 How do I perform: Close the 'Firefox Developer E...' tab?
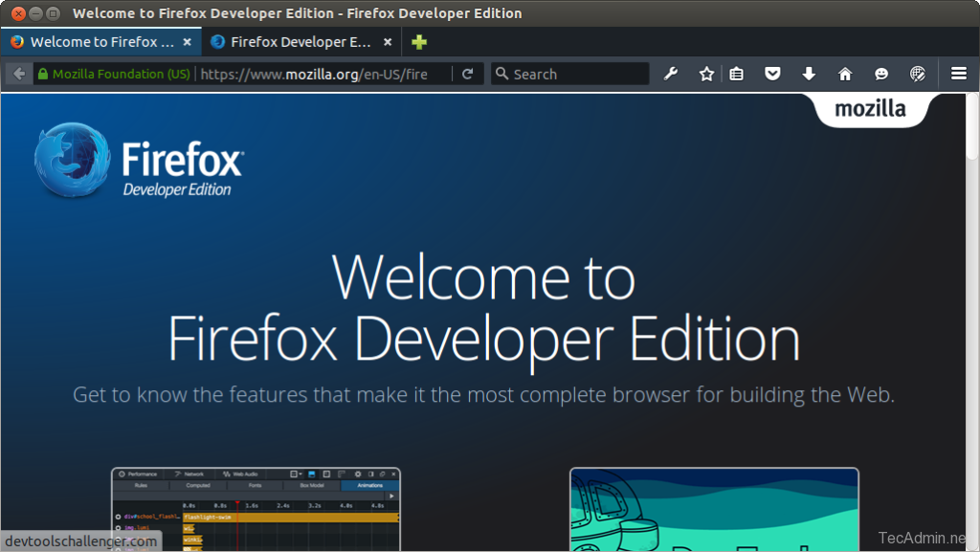[387, 42]
